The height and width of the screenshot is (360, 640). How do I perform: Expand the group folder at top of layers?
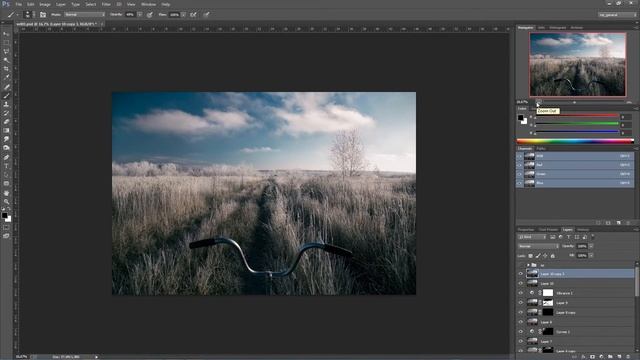[x=528, y=265]
